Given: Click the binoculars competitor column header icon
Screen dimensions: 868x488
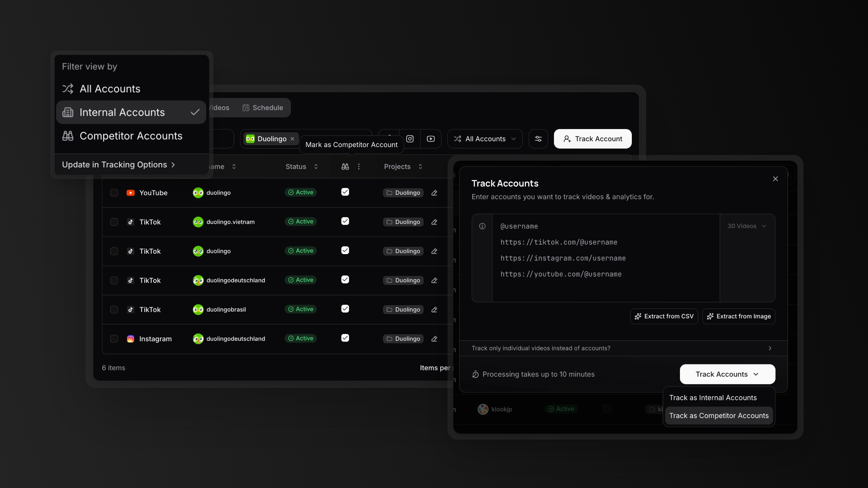Looking at the screenshot, I should [345, 167].
